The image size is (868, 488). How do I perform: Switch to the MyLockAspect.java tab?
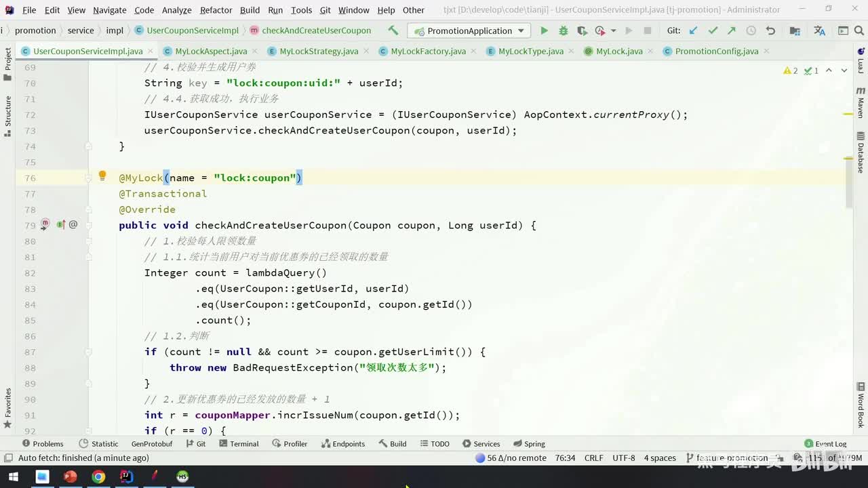click(211, 51)
